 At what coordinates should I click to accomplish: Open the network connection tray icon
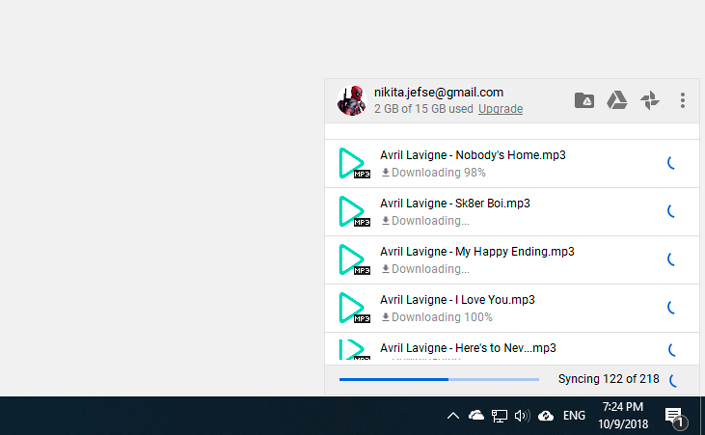[499, 416]
